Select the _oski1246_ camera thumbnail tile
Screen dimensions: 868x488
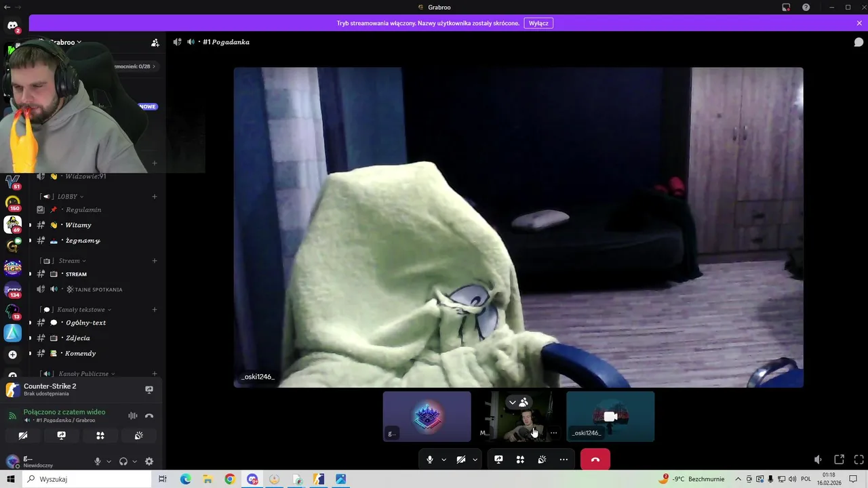click(610, 416)
